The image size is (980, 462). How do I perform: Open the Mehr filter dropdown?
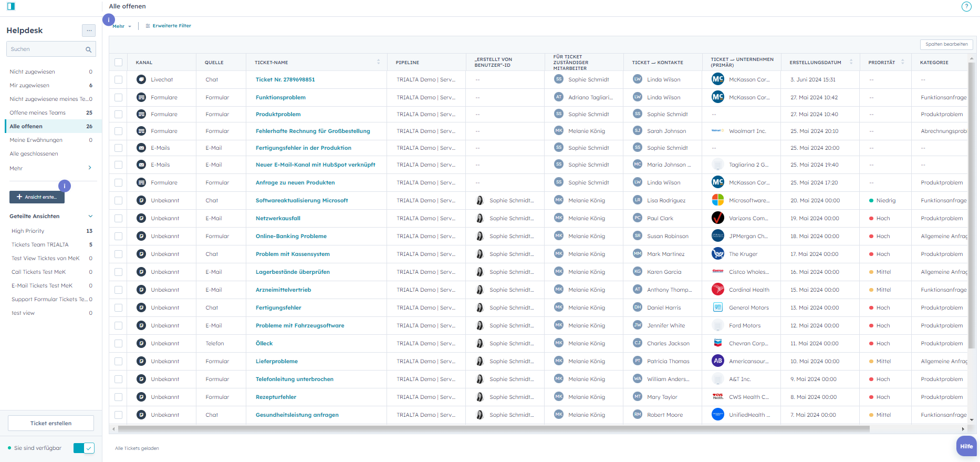click(122, 26)
